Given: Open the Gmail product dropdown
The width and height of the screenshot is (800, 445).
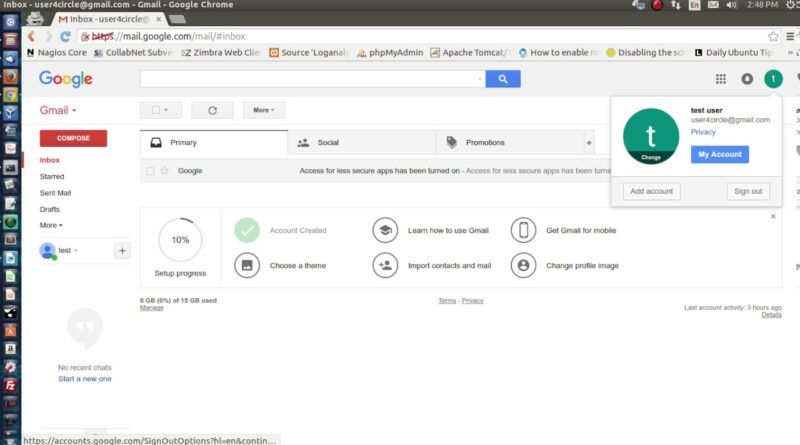Looking at the screenshot, I should coord(58,110).
